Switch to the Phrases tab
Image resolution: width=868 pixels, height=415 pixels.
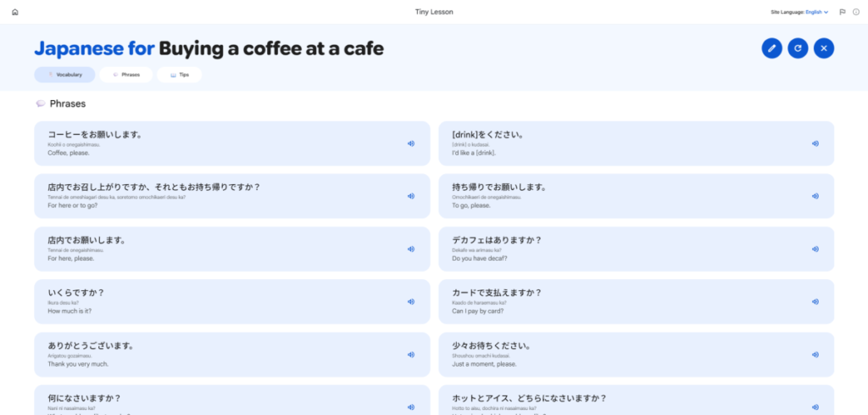click(x=126, y=75)
